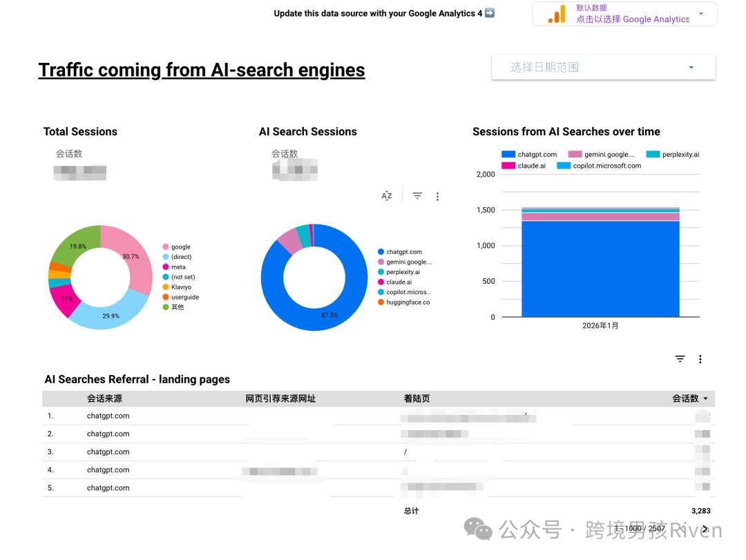The width and height of the screenshot is (746, 560).
Task: Click the 着陆页 column header
Action: pyautogui.click(x=417, y=398)
